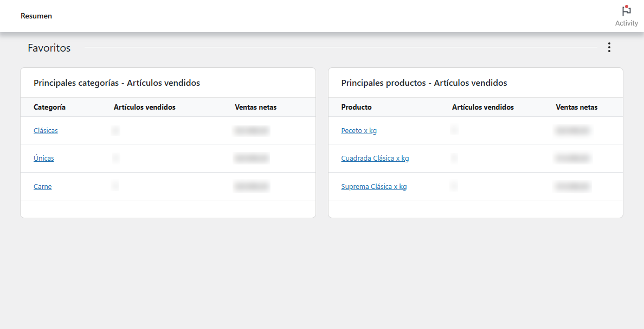Click the Principales categorías card title

pyautogui.click(x=117, y=83)
